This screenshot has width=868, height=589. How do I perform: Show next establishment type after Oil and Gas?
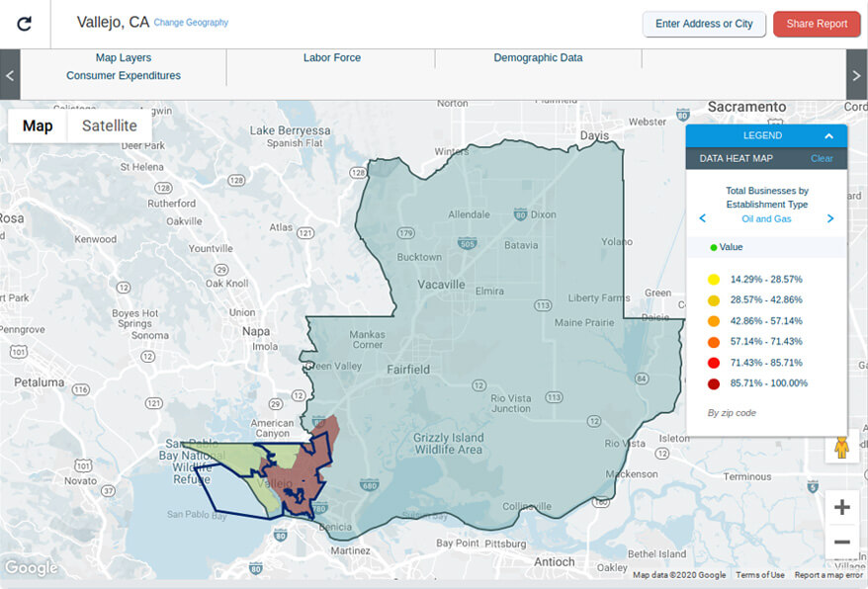(830, 218)
